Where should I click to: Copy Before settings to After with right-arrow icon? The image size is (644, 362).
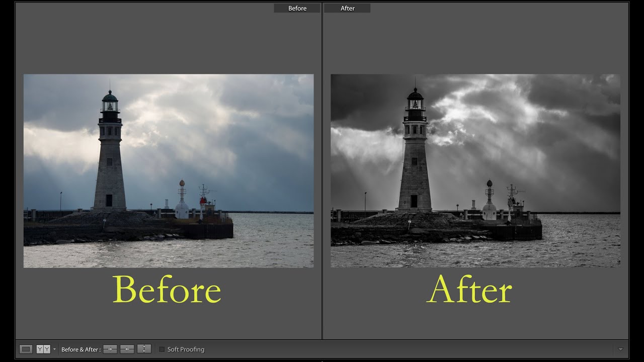coord(110,349)
